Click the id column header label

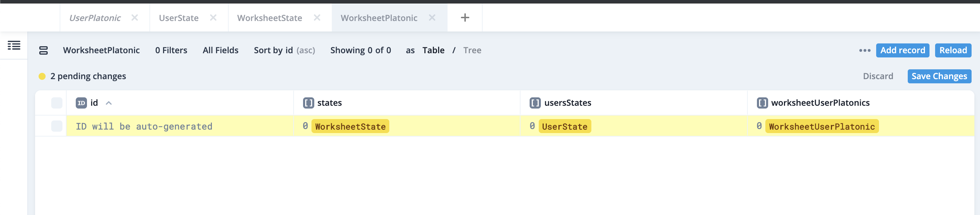click(x=94, y=103)
